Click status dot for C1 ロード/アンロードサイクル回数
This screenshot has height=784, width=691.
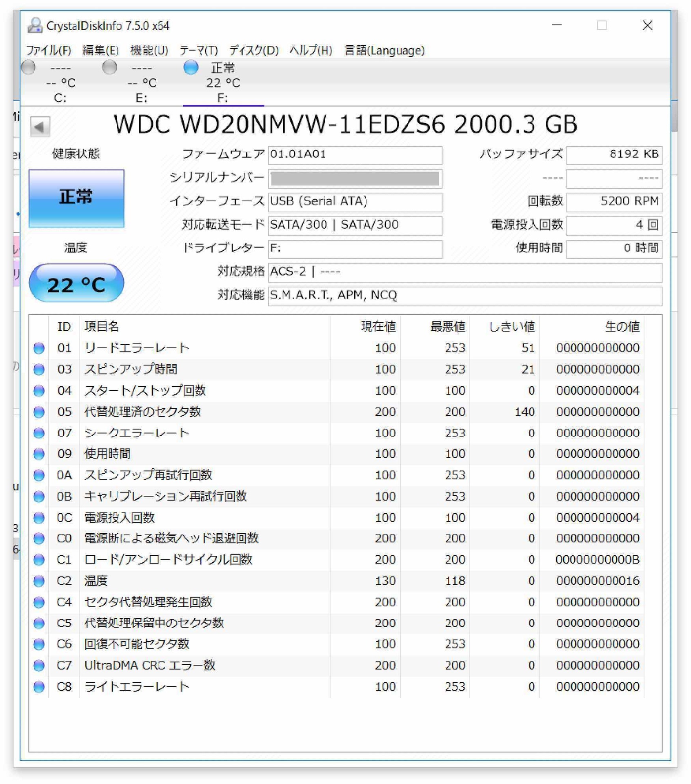pos(39,560)
